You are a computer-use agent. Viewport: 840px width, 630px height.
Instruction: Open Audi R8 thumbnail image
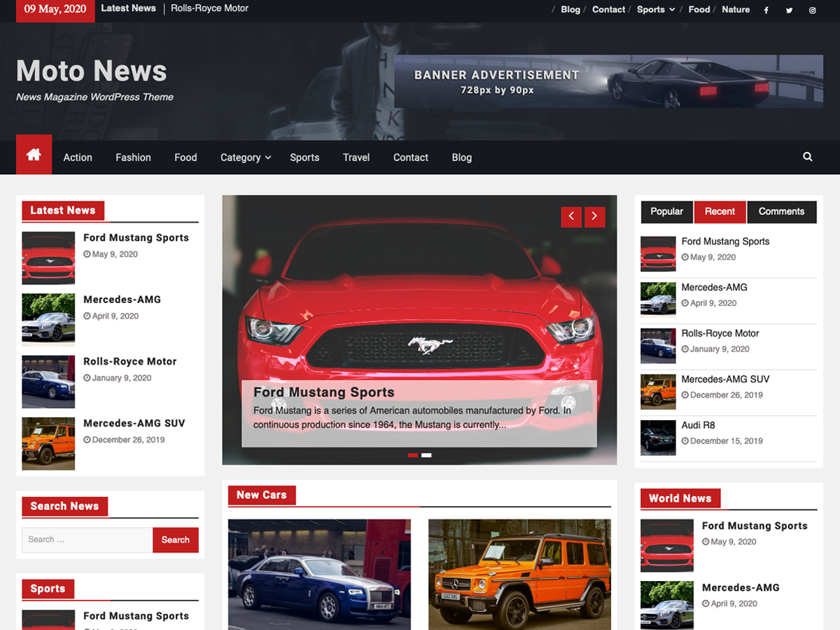pos(658,437)
